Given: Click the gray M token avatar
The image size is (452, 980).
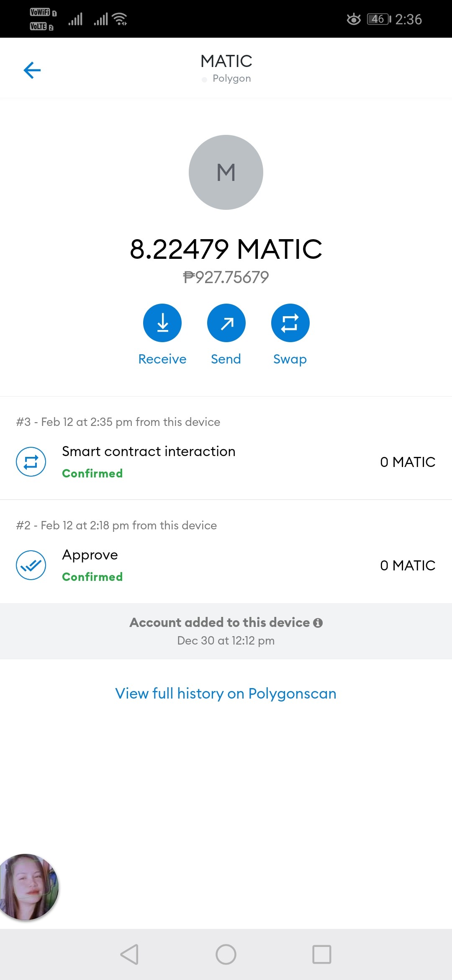Looking at the screenshot, I should (x=226, y=172).
